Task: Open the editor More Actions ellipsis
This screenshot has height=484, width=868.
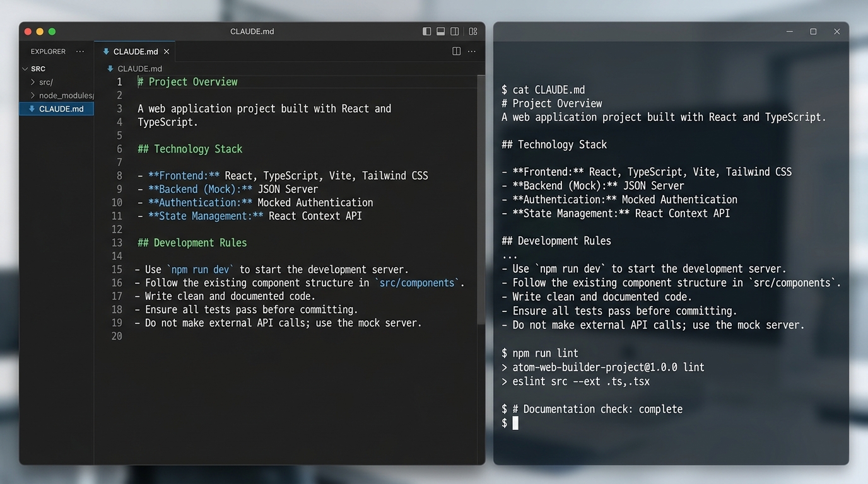Action: coord(472,52)
